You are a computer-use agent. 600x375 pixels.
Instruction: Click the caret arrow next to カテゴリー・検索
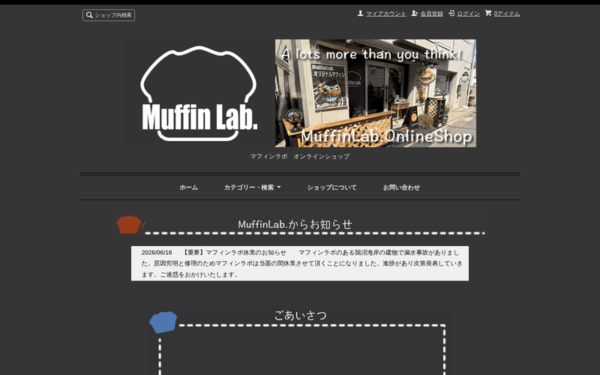pos(279,187)
